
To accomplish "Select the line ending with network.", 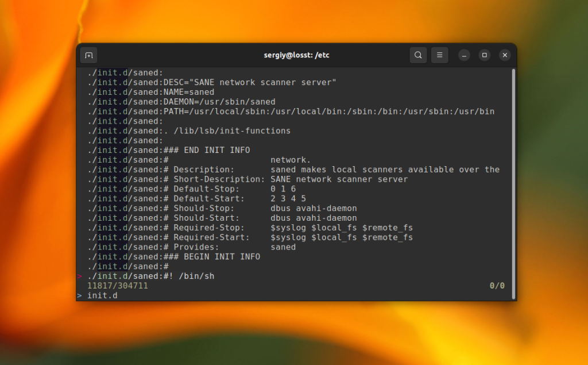I will click(x=199, y=160).
